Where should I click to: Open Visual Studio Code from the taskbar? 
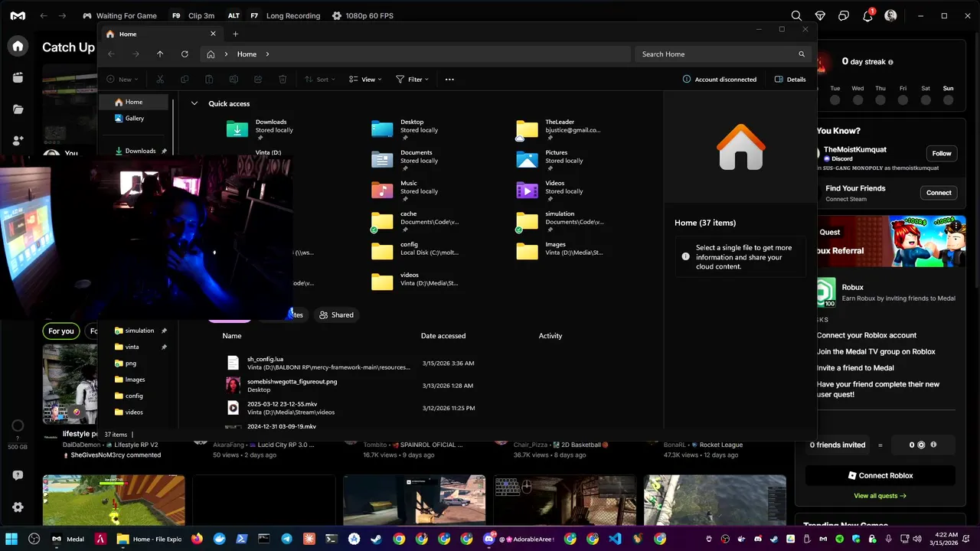[x=615, y=539]
